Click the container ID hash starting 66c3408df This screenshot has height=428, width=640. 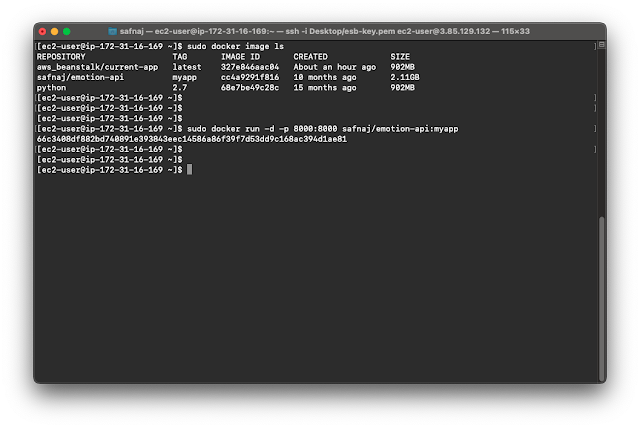[192, 139]
